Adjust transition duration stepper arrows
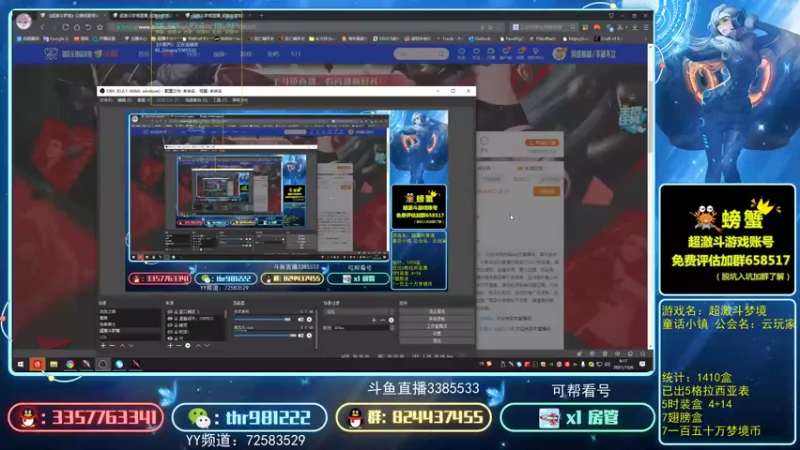 click(x=392, y=328)
